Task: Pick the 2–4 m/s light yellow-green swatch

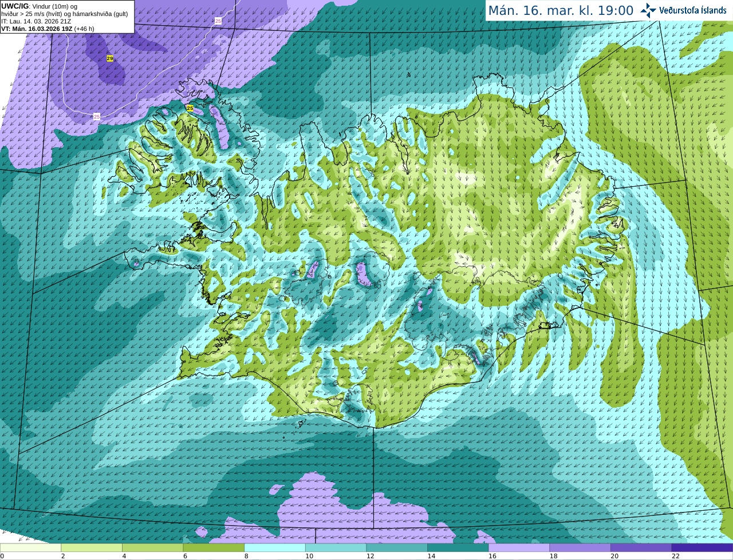Action: coord(92,547)
